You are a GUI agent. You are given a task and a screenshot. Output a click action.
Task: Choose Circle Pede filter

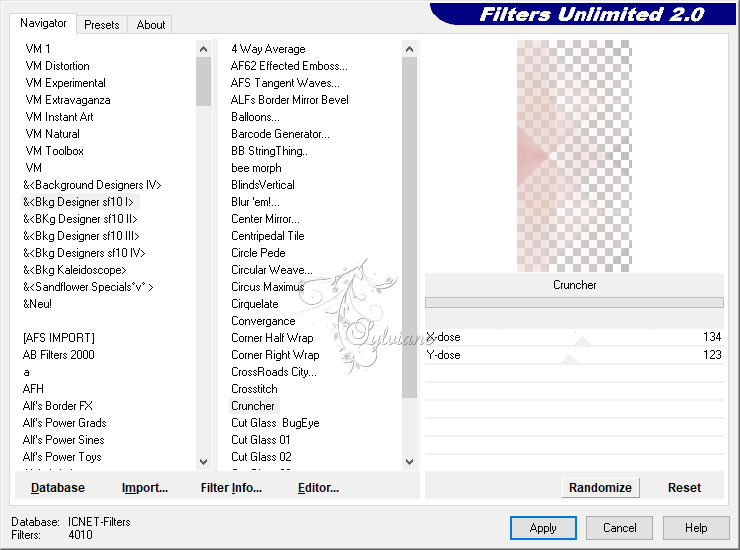coord(258,253)
